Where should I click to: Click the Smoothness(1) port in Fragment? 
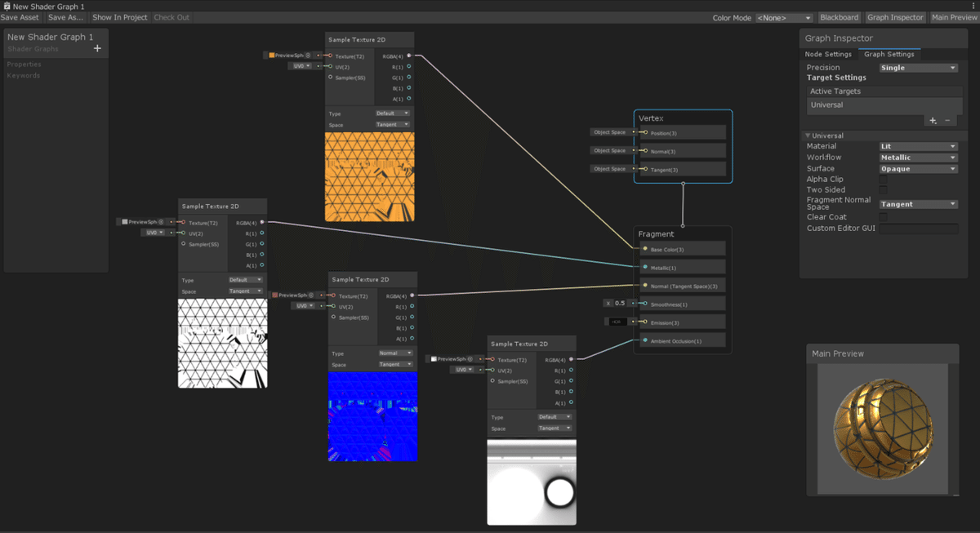click(x=645, y=304)
